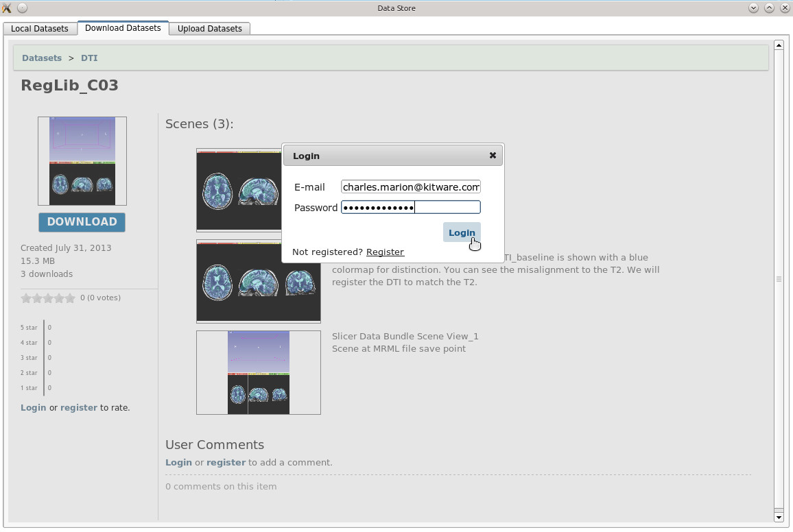Click the scroll down arrow
The image size is (793, 532).
tap(779, 517)
